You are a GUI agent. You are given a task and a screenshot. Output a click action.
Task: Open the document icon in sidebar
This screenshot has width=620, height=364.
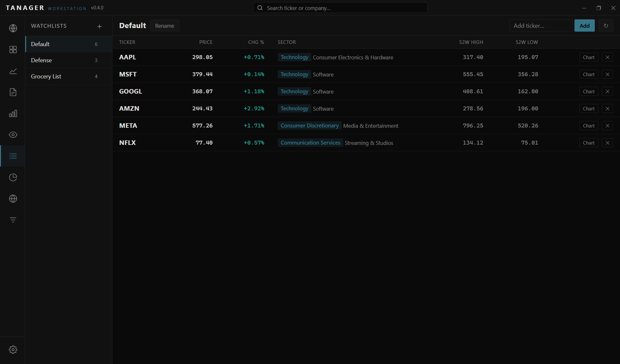pos(13,92)
